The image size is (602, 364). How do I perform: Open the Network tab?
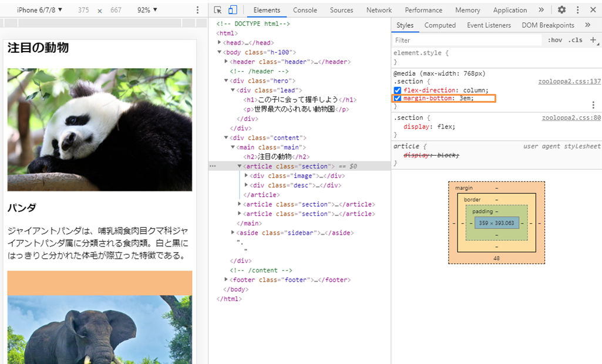point(379,10)
